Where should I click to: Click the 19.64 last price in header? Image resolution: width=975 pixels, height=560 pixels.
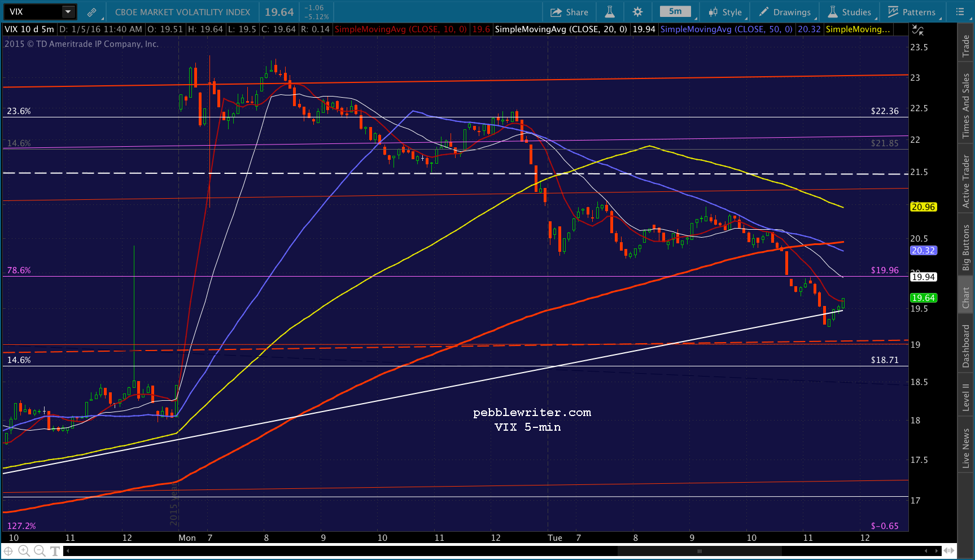[279, 12]
